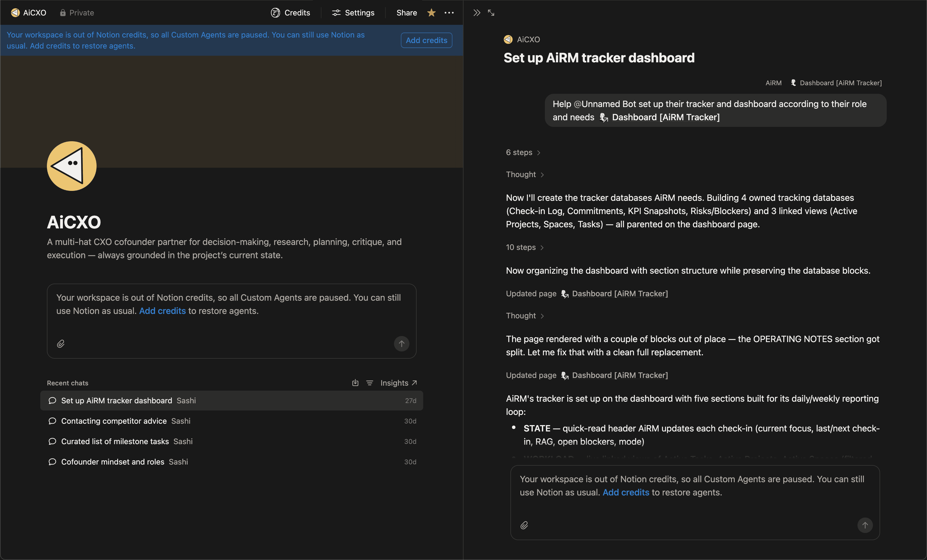
Task: Click the Share button
Action: (x=406, y=13)
